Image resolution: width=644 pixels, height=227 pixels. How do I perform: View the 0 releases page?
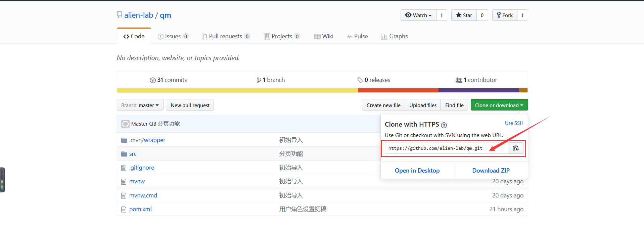tap(374, 80)
